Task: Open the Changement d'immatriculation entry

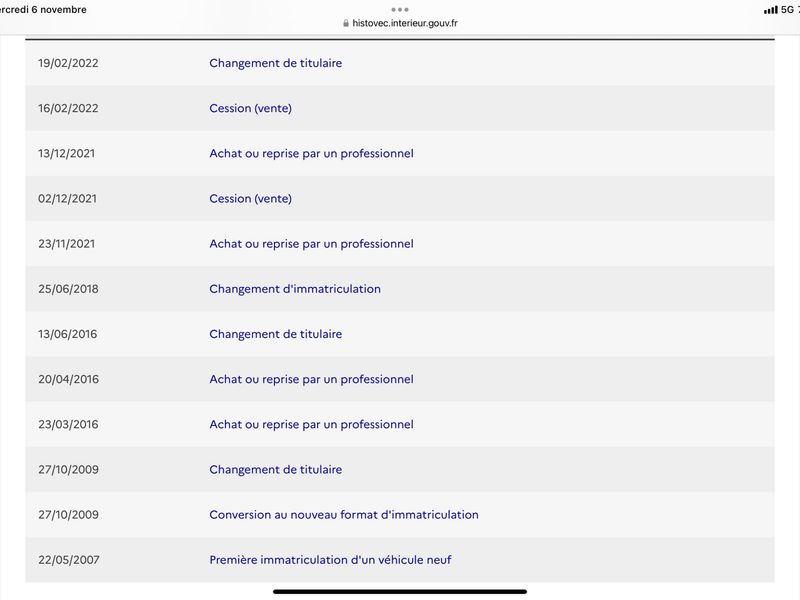Action: (x=295, y=289)
